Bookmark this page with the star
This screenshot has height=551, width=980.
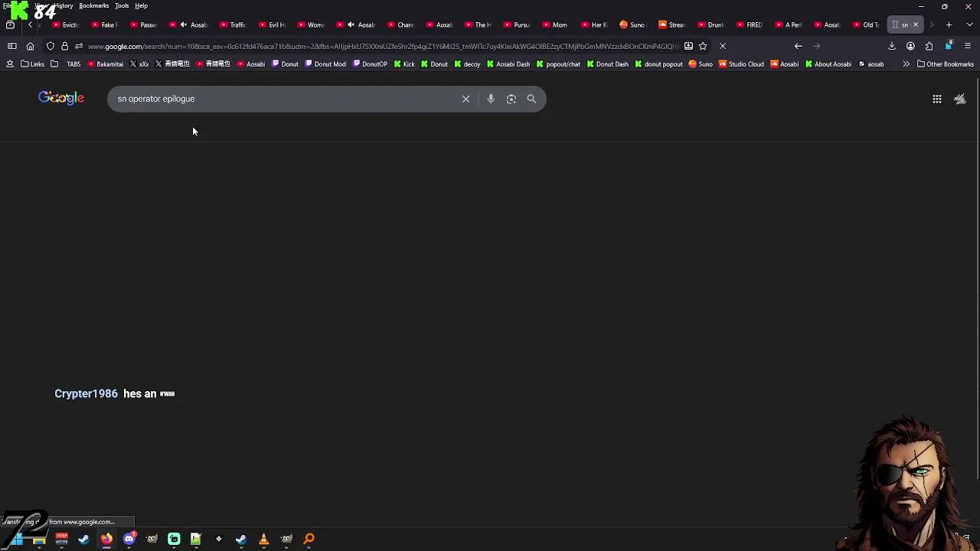pos(703,46)
